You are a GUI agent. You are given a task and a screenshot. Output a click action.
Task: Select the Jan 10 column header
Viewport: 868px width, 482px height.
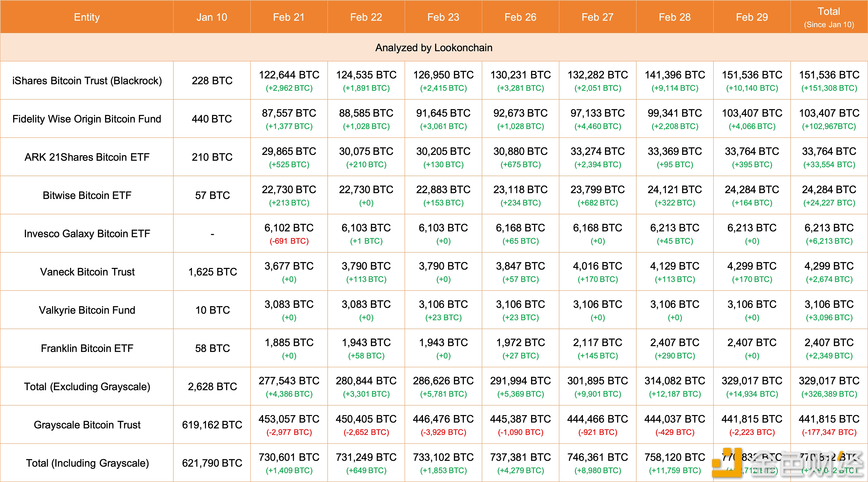(x=212, y=17)
